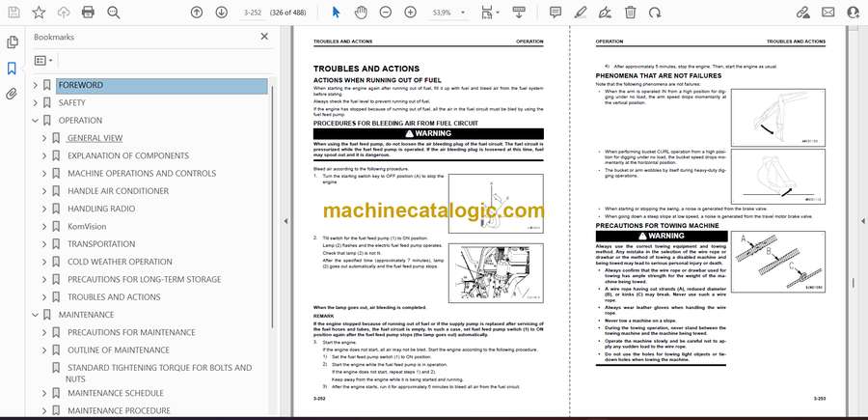Open the bookmark options dropdown menu
868x420 pixels.
(x=43, y=61)
